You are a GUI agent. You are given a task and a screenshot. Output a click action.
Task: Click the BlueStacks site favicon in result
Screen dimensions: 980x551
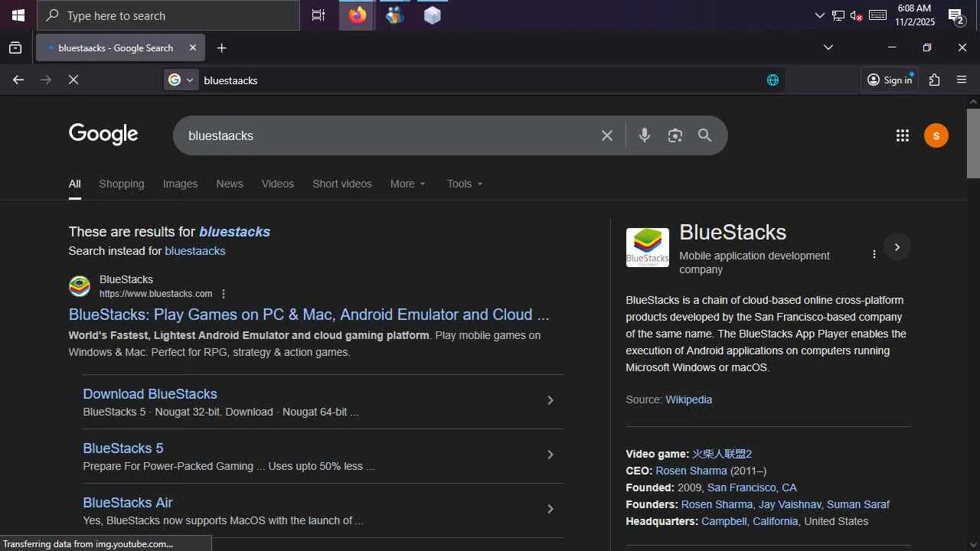[x=80, y=286]
